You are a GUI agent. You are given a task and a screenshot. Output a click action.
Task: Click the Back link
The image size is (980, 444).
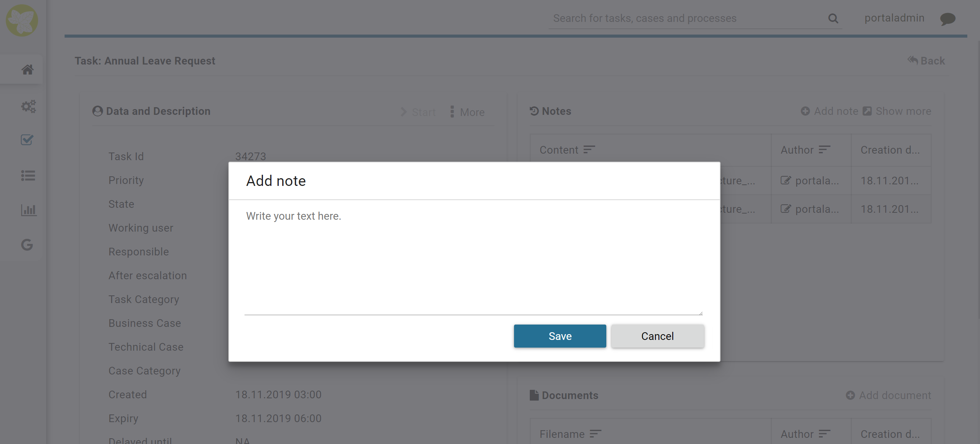(927, 61)
